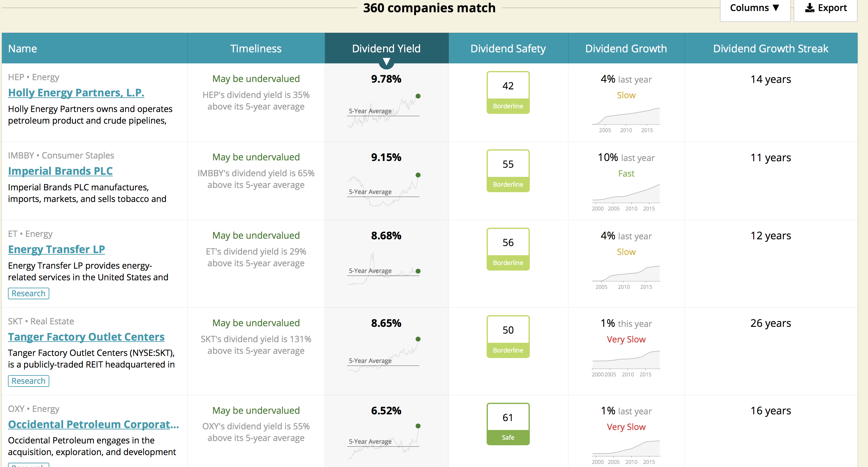Open the Columns dropdown
868x467 pixels.
(x=754, y=8)
